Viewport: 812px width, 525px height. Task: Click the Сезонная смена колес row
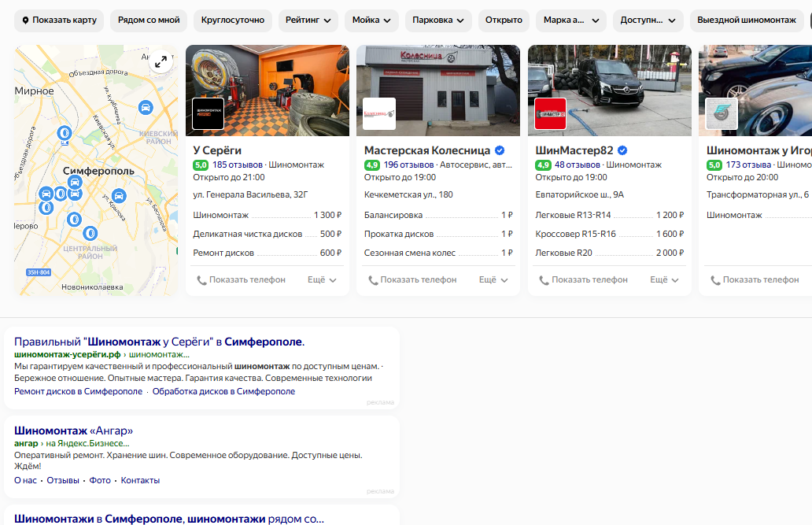coord(438,253)
